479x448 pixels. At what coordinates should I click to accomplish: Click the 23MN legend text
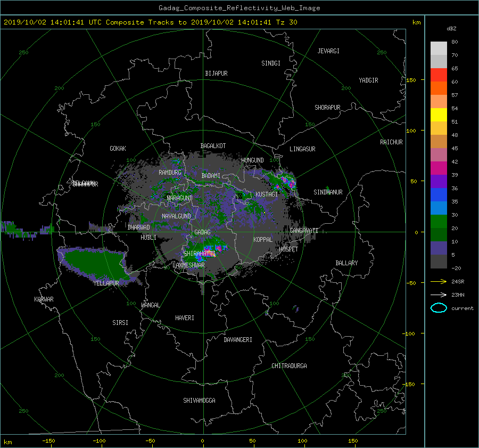(458, 295)
